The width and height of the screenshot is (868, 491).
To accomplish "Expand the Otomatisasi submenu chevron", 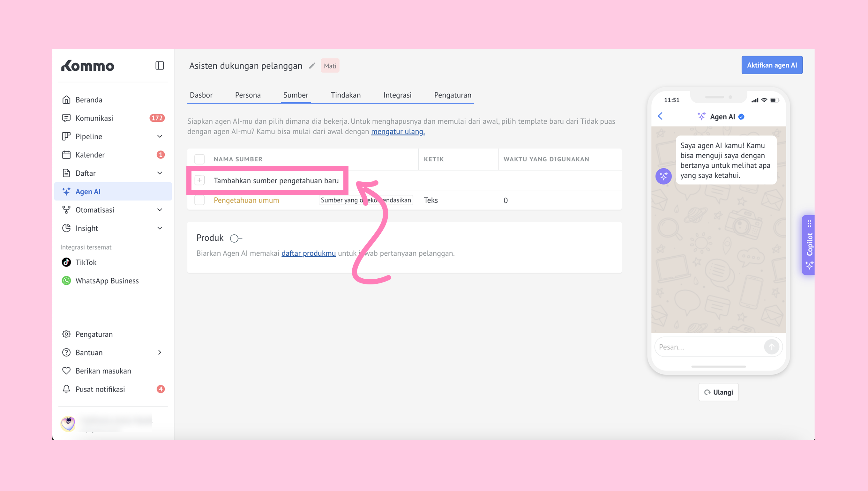I will (x=160, y=210).
